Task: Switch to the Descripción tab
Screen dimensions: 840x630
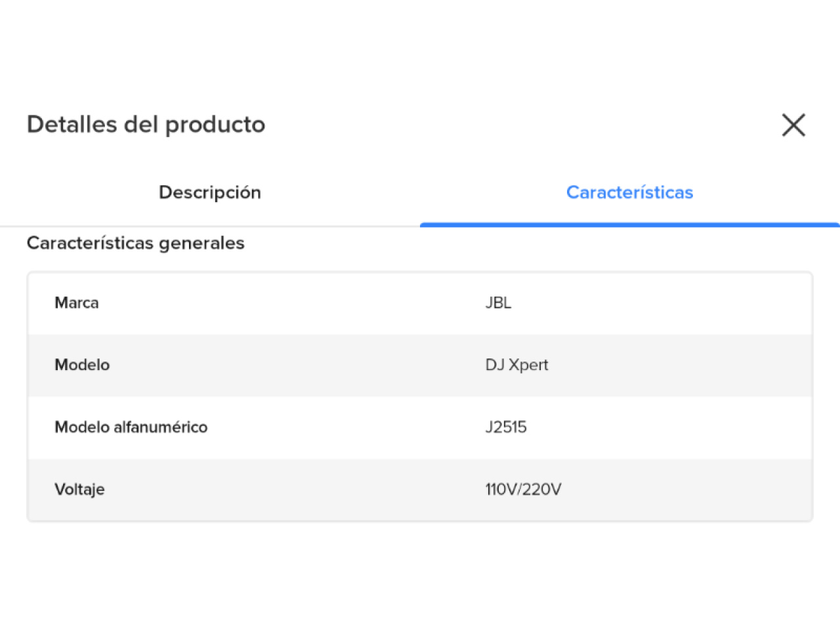Action: click(210, 192)
